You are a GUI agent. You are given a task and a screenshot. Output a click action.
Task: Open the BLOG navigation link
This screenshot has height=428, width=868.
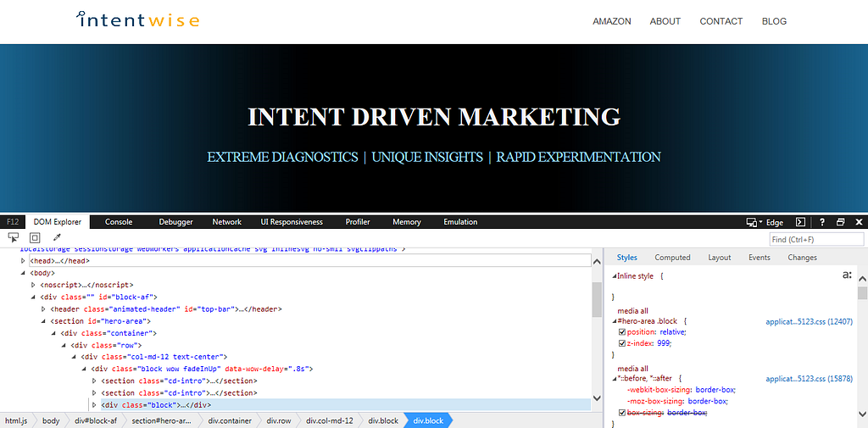pyautogui.click(x=774, y=21)
